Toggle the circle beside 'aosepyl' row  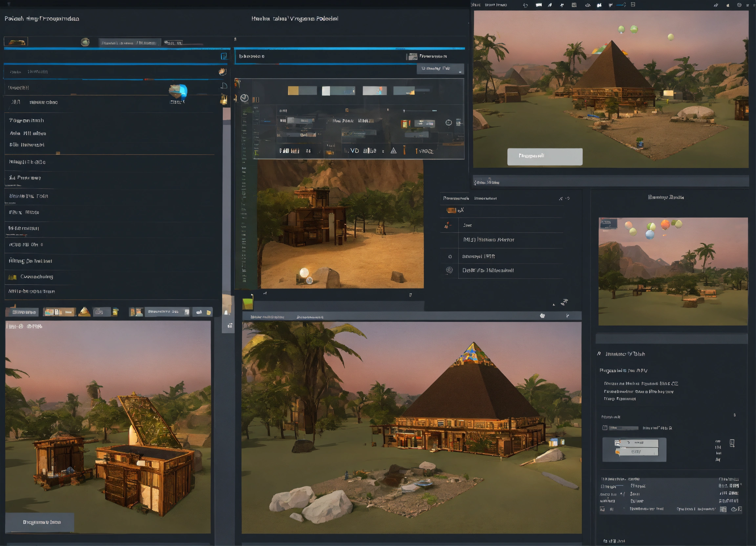450,256
